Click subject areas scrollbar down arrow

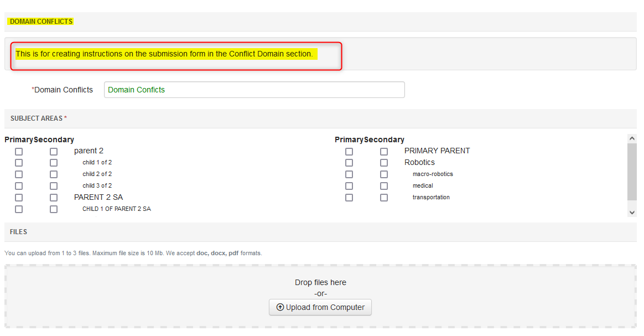point(632,213)
